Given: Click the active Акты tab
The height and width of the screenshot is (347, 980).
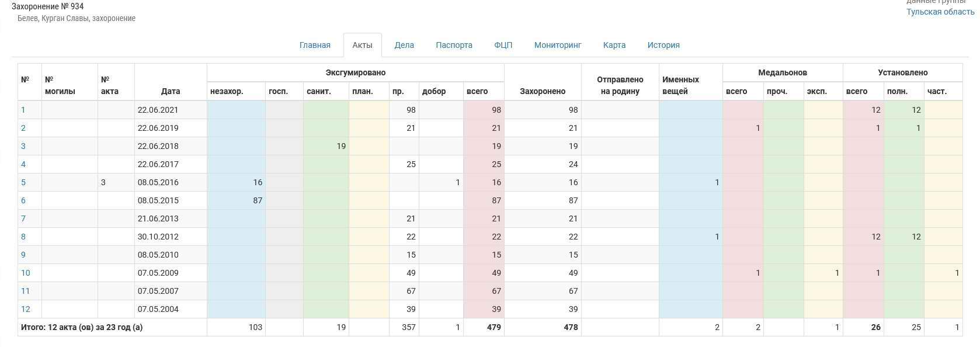Looking at the screenshot, I should point(362,45).
